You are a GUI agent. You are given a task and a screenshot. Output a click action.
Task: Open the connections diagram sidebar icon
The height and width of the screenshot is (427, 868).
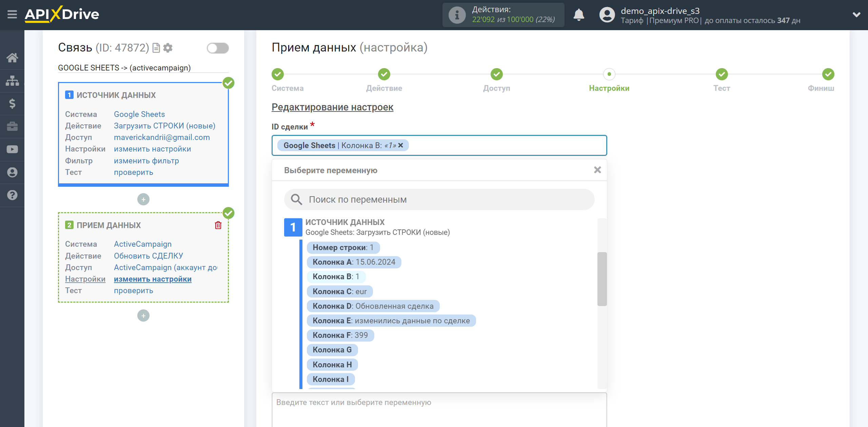(12, 81)
